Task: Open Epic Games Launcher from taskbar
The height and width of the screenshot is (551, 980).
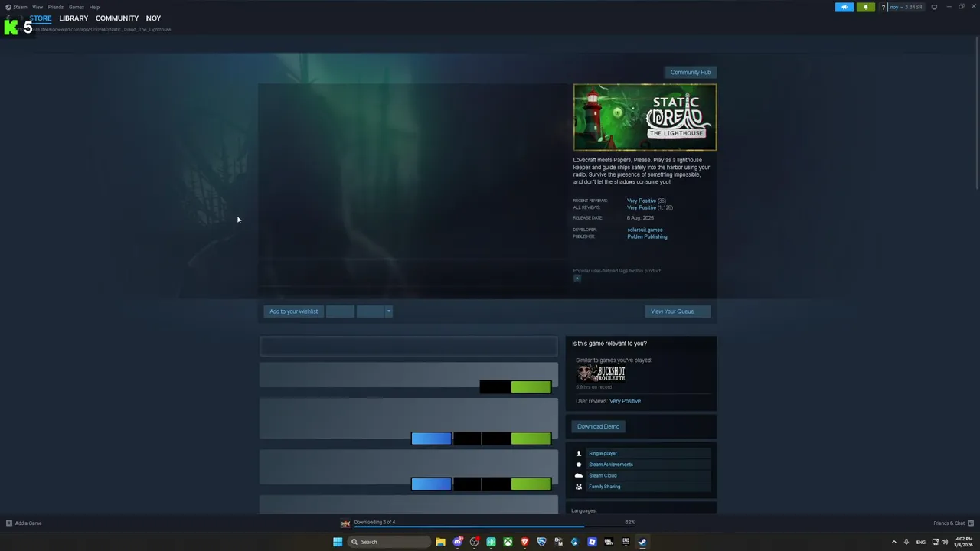Action: click(x=626, y=542)
